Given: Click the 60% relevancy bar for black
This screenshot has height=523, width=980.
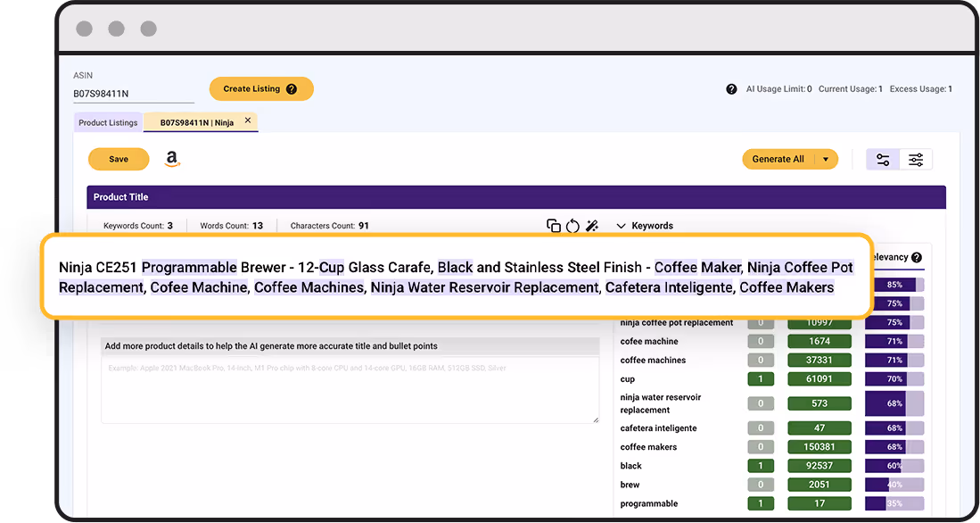Looking at the screenshot, I should click(894, 466).
